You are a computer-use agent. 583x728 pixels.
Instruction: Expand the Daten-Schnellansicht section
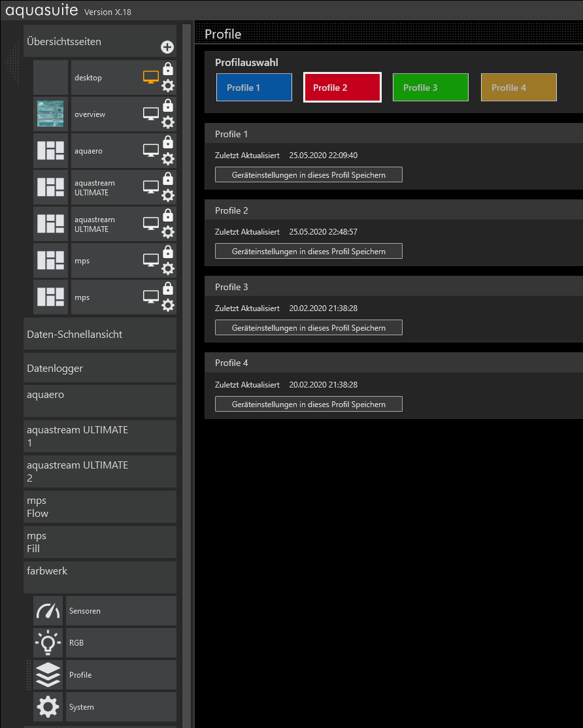pos(100,335)
